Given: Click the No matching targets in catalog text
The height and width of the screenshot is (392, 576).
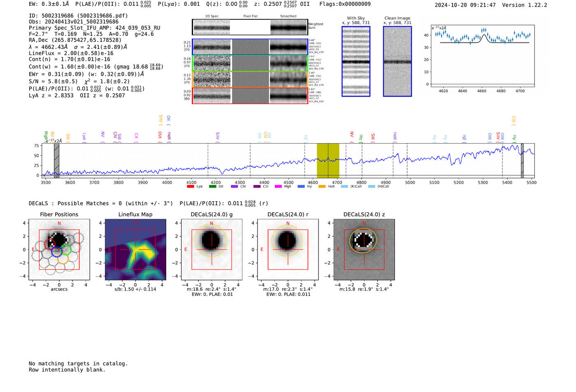Looking at the screenshot, I should [x=78, y=364].
